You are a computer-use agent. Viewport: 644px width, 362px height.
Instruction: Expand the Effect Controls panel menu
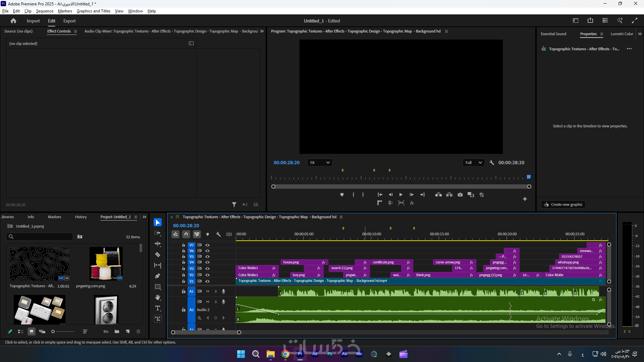pyautogui.click(x=75, y=32)
